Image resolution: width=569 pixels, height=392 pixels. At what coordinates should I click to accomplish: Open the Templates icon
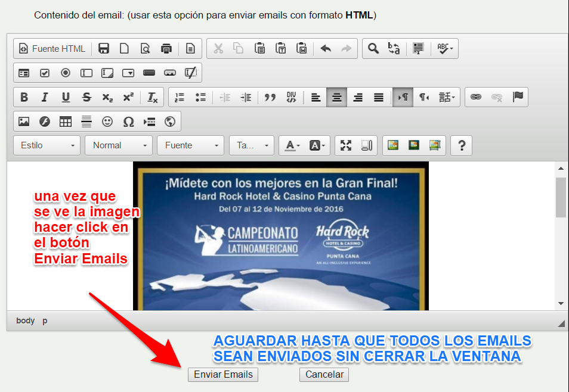[x=190, y=49]
